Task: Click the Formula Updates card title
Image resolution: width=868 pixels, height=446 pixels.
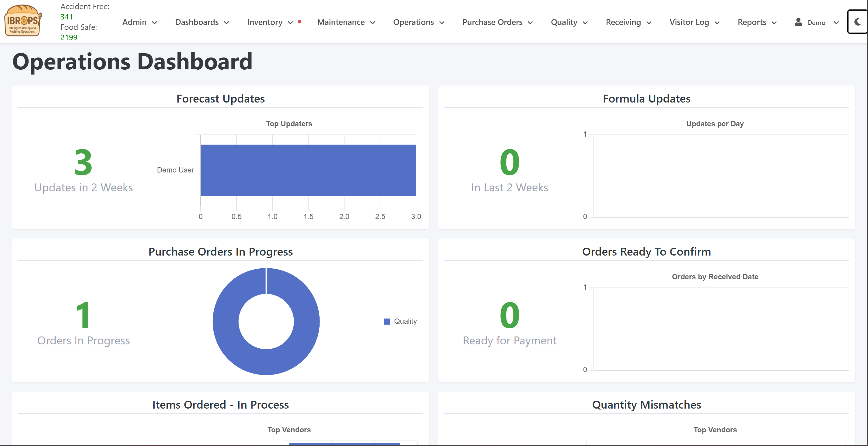Action: coord(647,99)
